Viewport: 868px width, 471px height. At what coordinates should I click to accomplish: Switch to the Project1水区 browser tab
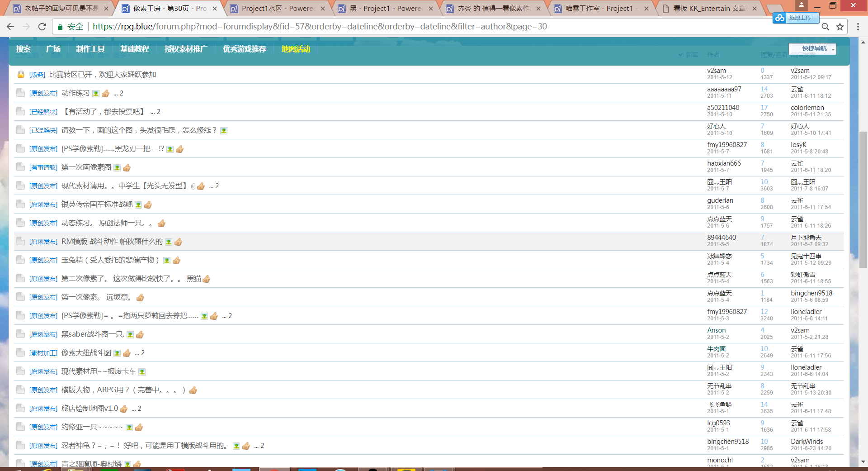[x=278, y=8]
